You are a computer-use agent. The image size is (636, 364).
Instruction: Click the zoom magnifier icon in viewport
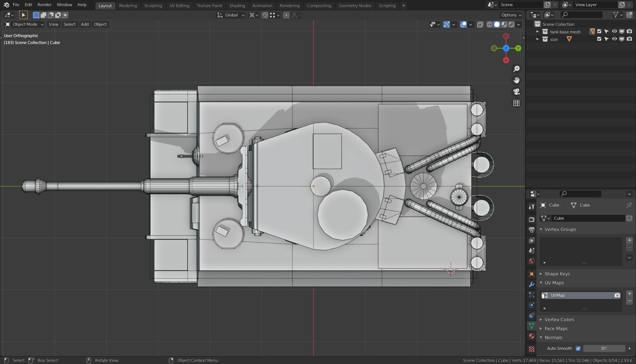click(516, 69)
